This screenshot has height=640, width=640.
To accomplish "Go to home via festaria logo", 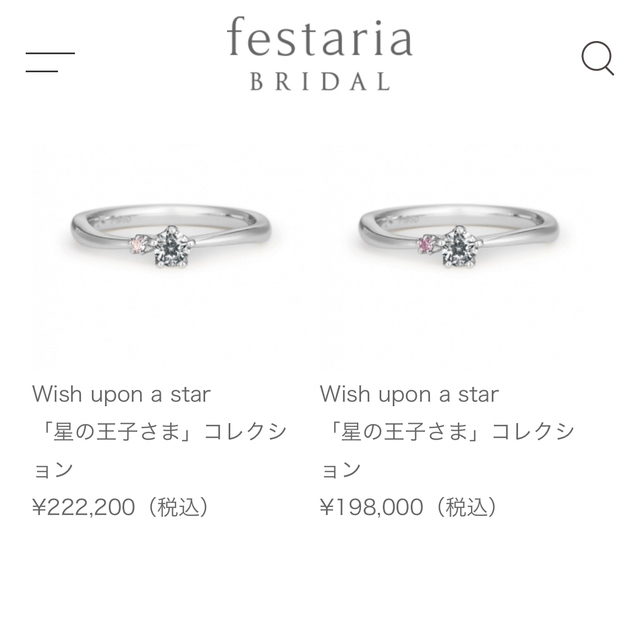I will click(x=320, y=37).
